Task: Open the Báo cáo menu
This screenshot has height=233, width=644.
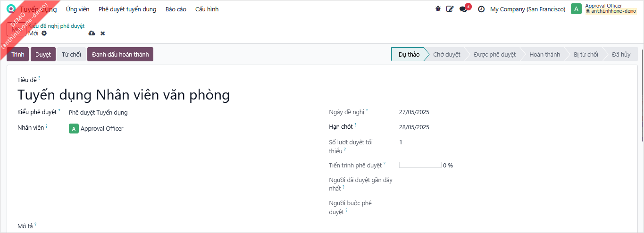Action: (176, 9)
